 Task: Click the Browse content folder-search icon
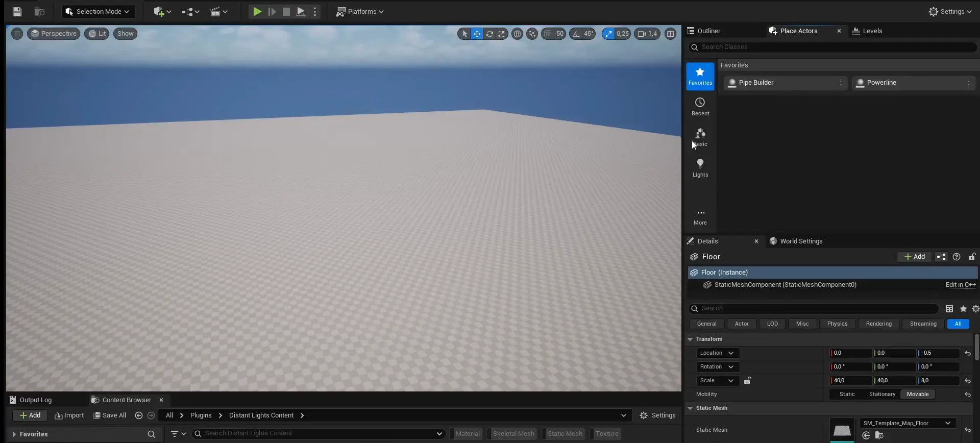[39, 11]
